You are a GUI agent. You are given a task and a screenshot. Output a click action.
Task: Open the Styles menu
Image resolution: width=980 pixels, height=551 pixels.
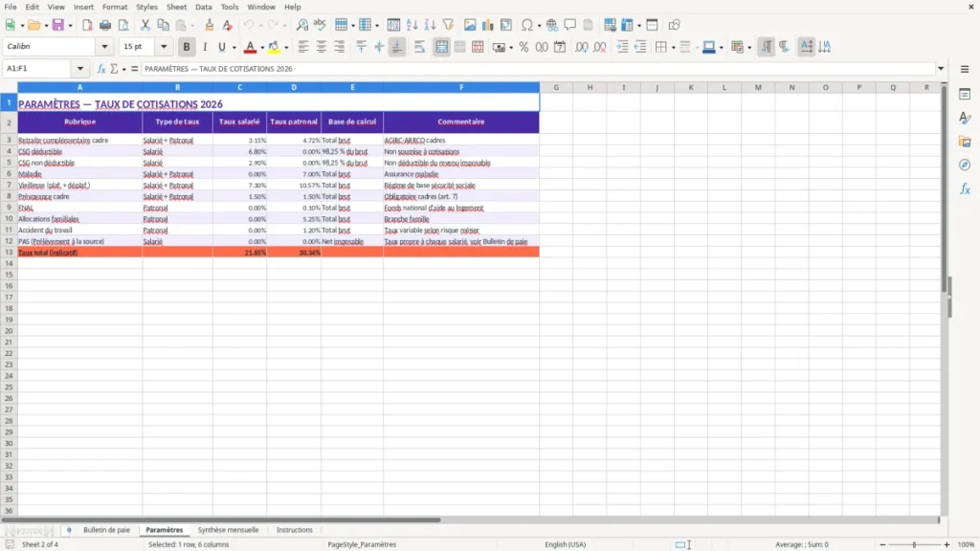(x=146, y=7)
